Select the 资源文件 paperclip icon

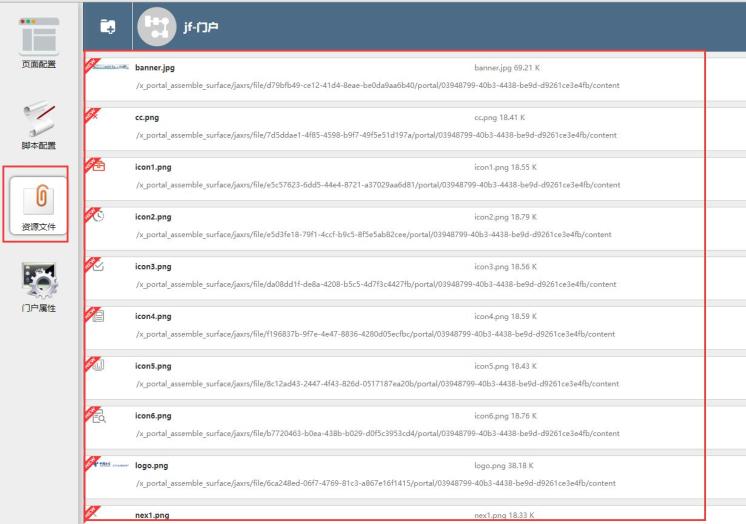pyautogui.click(x=39, y=199)
